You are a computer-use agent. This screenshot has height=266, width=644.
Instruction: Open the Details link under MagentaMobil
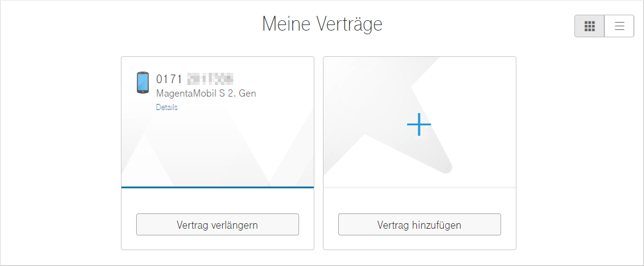[x=167, y=107]
